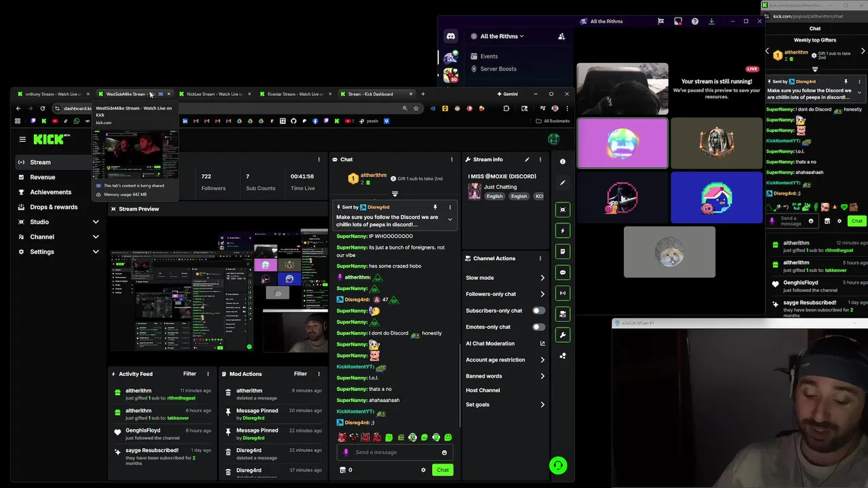This screenshot has height=488, width=868.
Task: Open Followers-only chat options
Action: [542, 294]
